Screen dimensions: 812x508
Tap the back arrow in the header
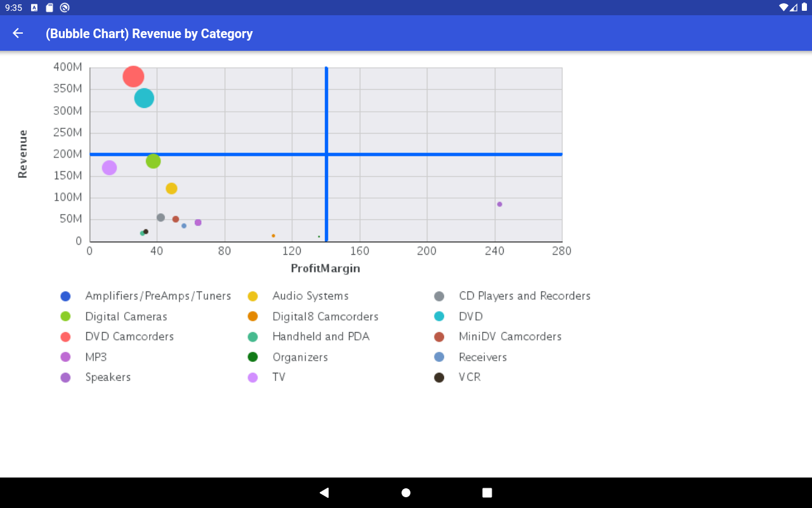click(18, 34)
